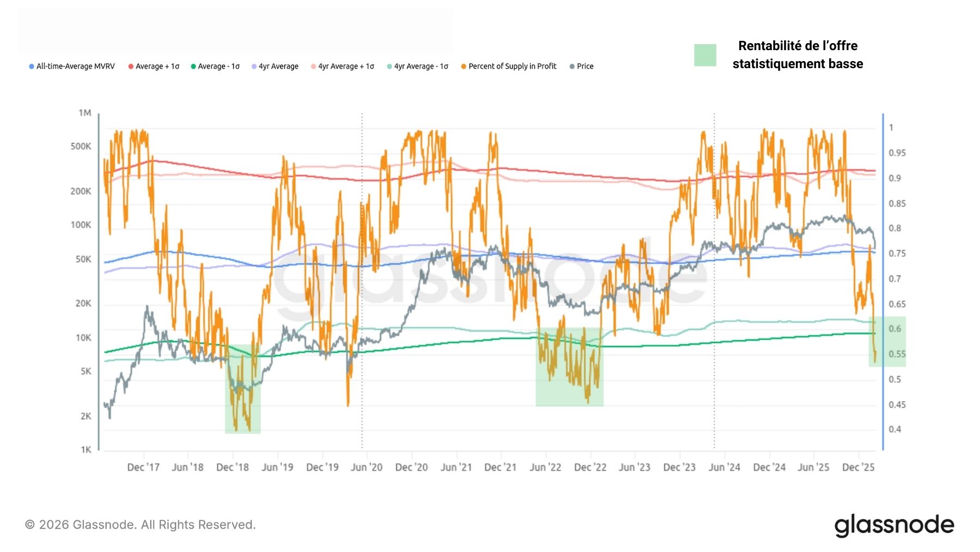This screenshot has width=980, height=552.
Task: Click the 'Rentabilité de l'offre statistiquement basse' text
Action: click(x=798, y=54)
